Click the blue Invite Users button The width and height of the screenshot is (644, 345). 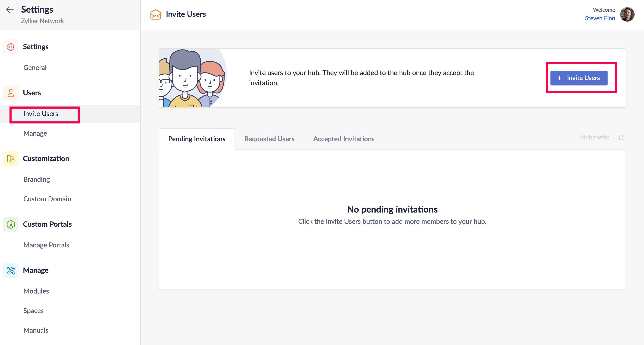click(x=579, y=78)
